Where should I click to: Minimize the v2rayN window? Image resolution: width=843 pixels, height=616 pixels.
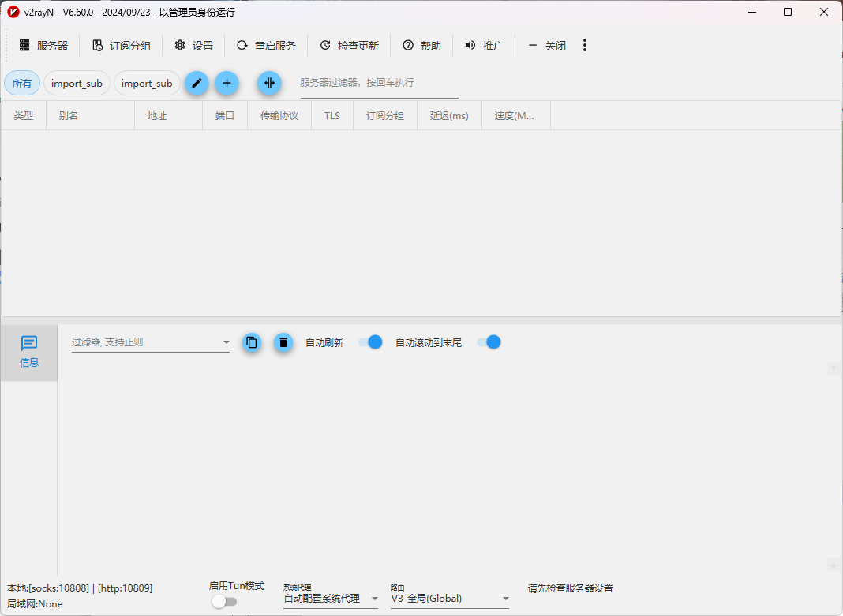[x=752, y=12]
